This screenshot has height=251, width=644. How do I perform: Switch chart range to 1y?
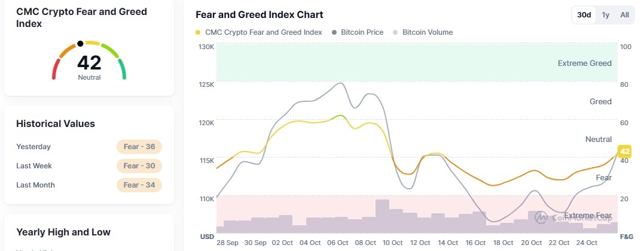pos(606,15)
